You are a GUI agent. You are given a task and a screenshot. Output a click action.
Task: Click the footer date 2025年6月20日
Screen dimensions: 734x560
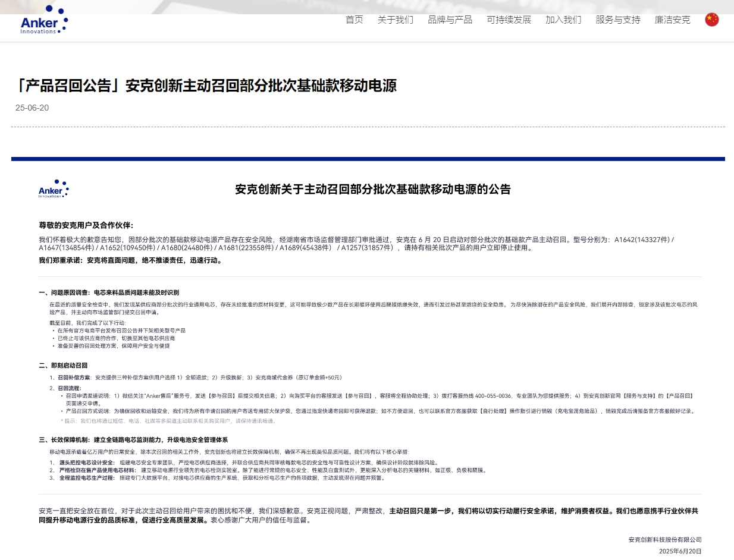(680, 552)
